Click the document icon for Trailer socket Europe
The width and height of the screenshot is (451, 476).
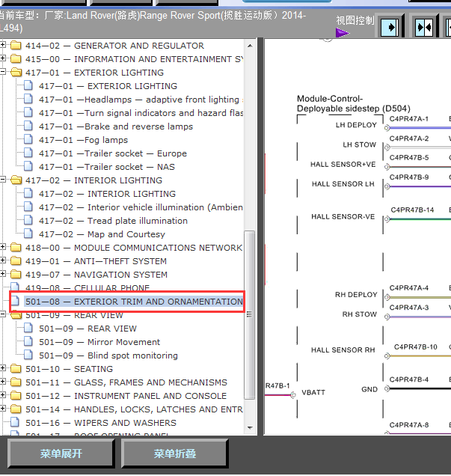28,153
